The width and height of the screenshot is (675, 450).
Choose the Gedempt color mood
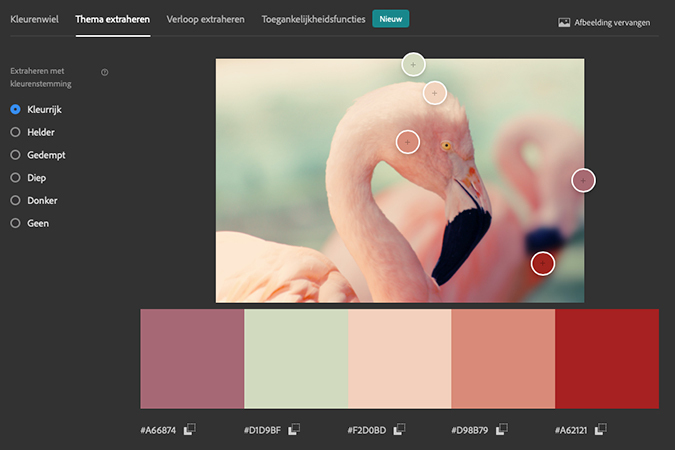click(15, 155)
